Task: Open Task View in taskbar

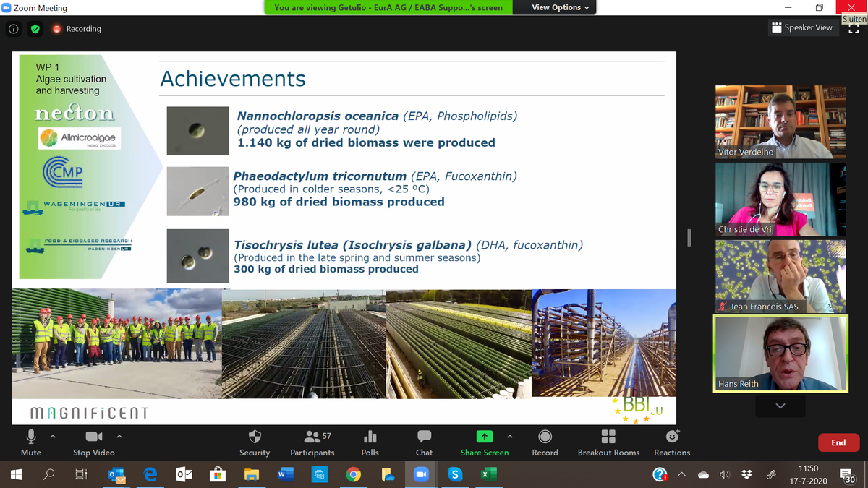Action: tap(81, 474)
